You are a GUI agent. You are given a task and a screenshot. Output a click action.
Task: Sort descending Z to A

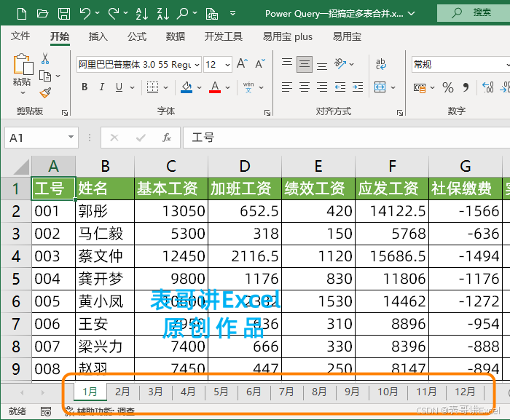click(x=162, y=14)
